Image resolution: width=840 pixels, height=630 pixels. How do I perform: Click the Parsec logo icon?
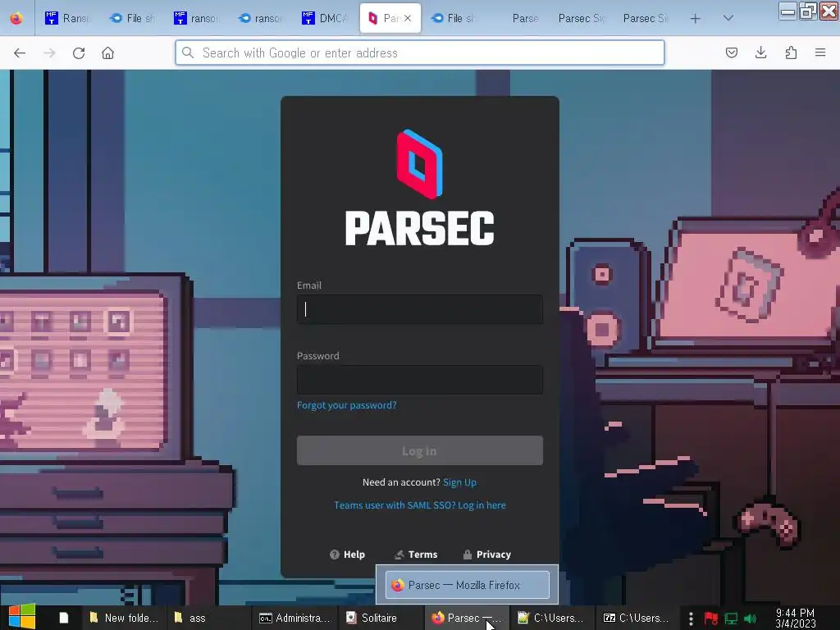[x=419, y=164]
